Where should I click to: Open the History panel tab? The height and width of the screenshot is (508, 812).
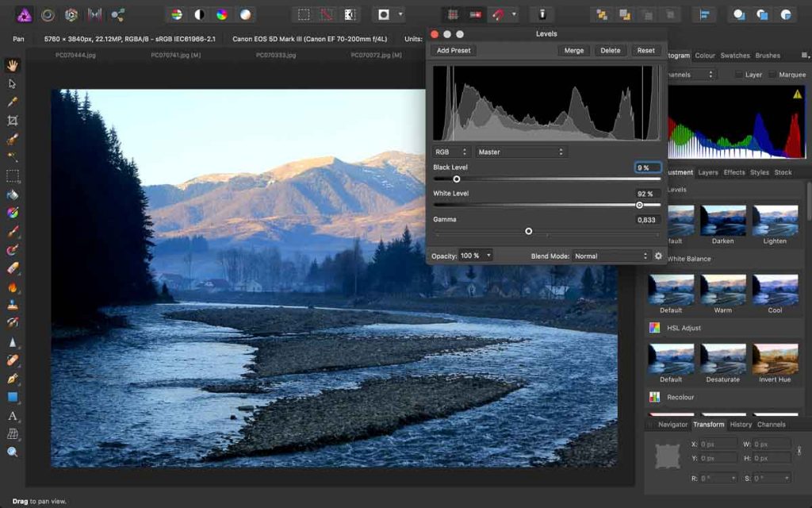pos(741,425)
